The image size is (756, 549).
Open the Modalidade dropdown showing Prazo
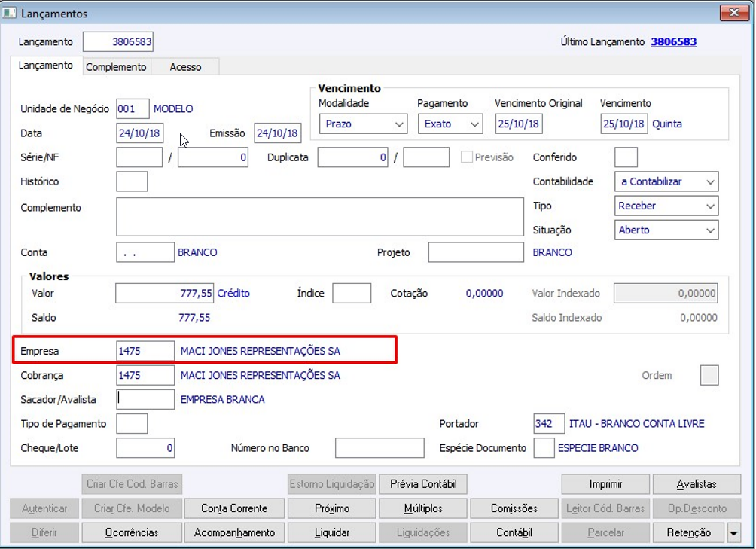coord(363,124)
